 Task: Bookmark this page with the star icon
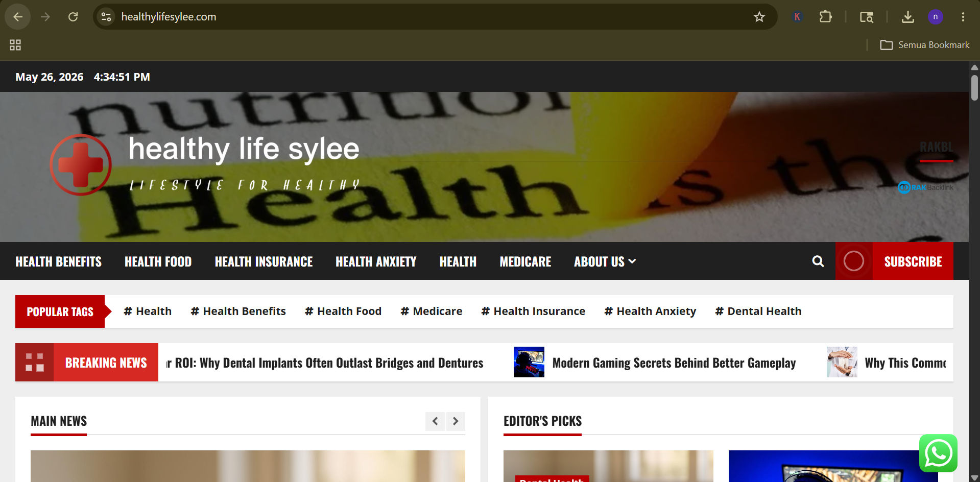click(x=759, y=17)
